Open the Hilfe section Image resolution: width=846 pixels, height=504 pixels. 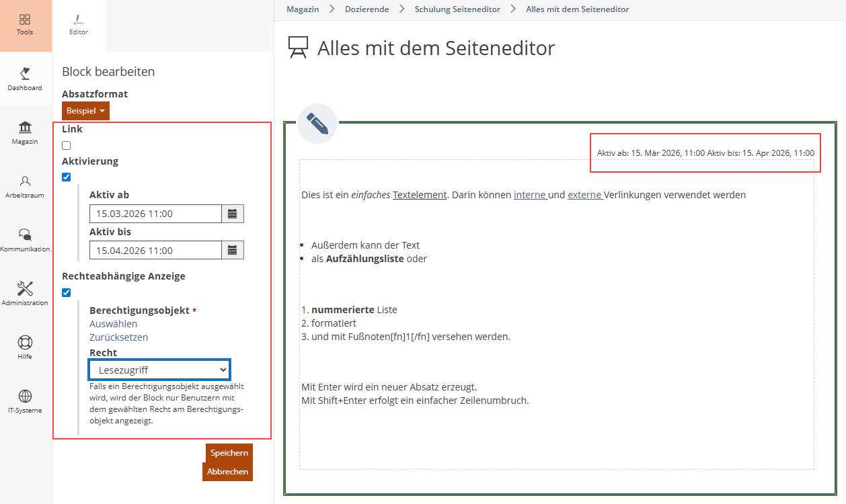pos(25,347)
